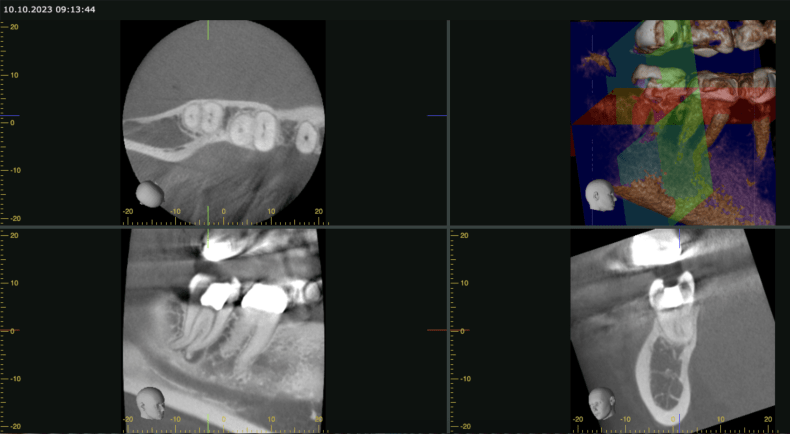Select the green slice marker atop axial view
790x434 pixels.
[x=208, y=30]
